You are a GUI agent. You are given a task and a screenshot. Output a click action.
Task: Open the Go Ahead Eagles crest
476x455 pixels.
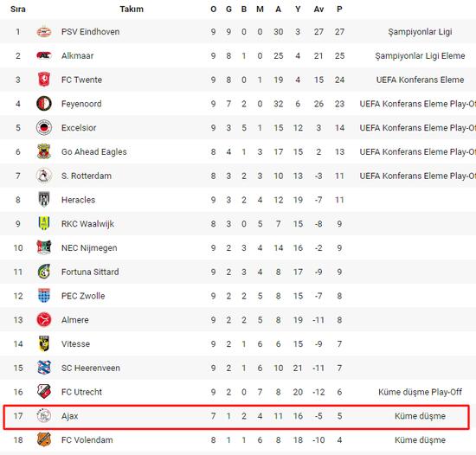44,151
